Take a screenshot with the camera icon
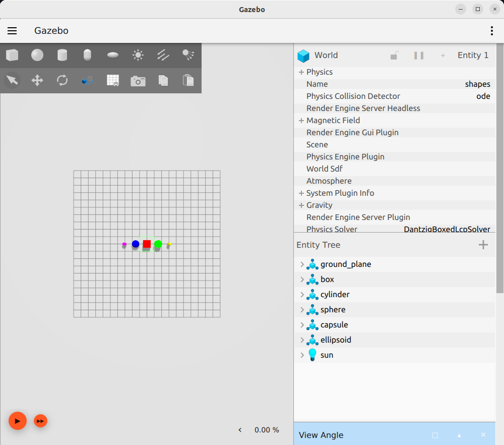Image resolution: width=504 pixels, height=445 pixels. [138, 81]
